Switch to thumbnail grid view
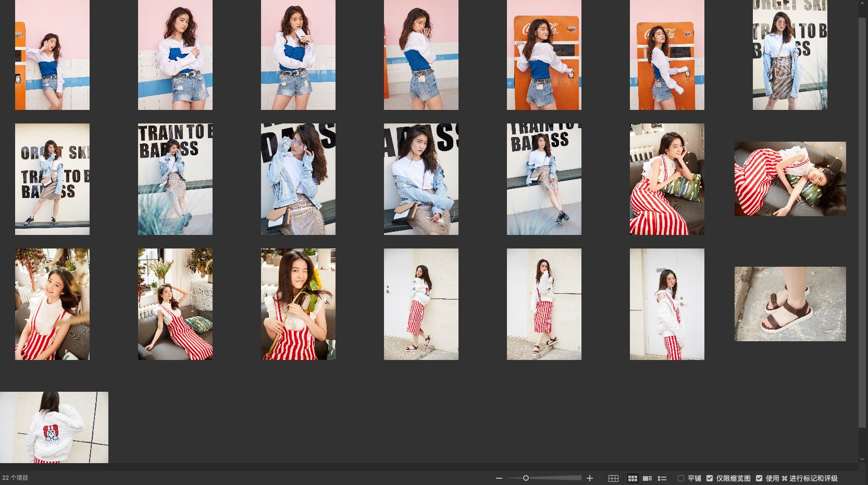Image resolution: width=868 pixels, height=485 pixels. tap(633, 478)
